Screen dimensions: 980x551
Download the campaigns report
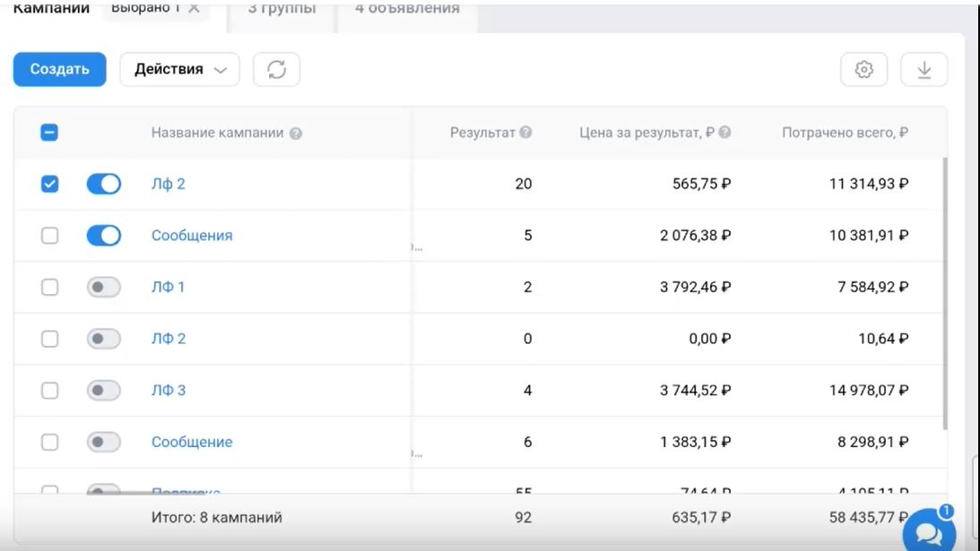tap(924, 70)
